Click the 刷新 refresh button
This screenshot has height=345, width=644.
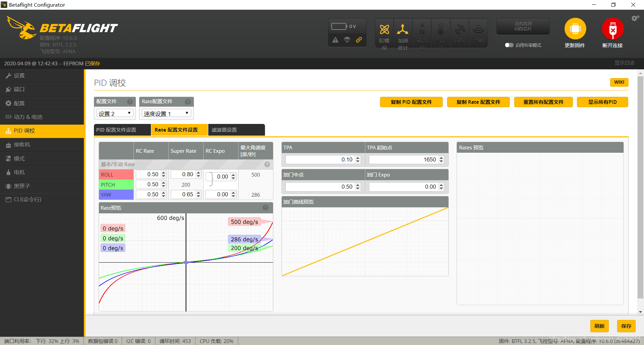tap(599, 326)
